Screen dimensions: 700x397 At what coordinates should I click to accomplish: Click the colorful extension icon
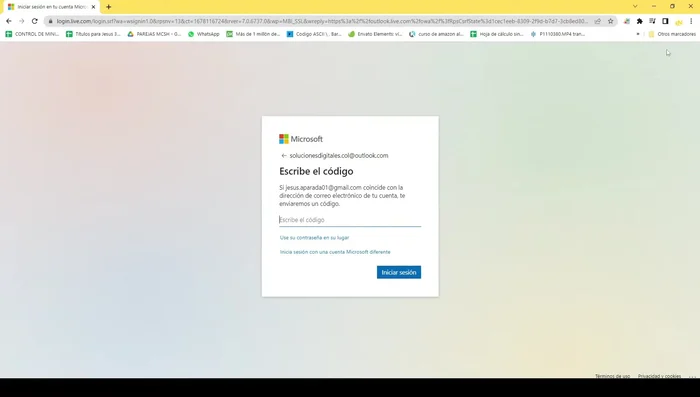point(627,21)
